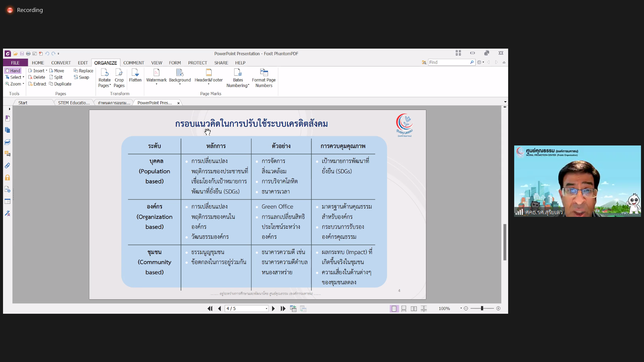Click Extract pages
This screenshot has height=362, width=644.
point(37,84)
